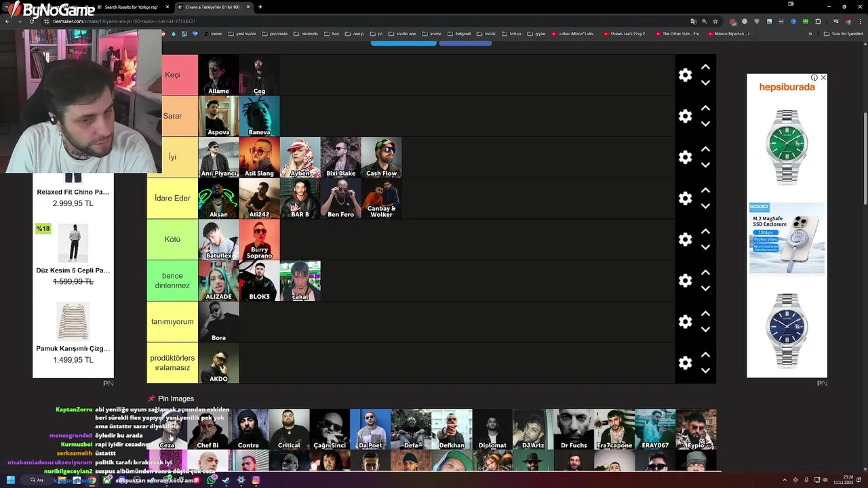Move Sarar tier down with arrow

point(705,124)
